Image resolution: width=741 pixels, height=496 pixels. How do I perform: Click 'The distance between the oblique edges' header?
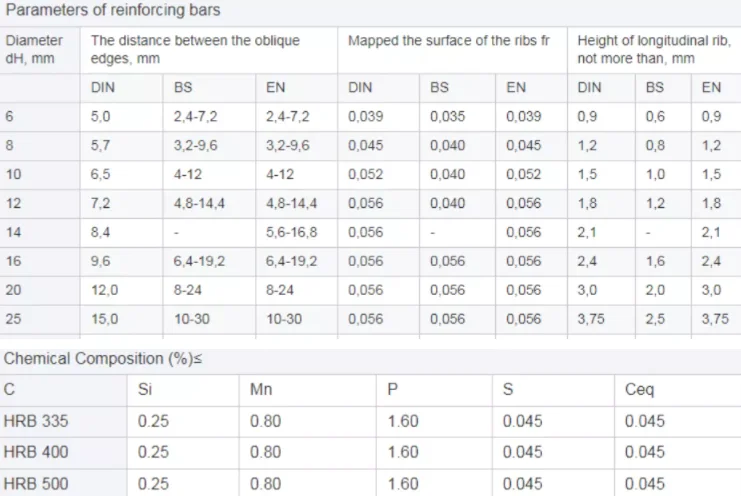pos(209,49)
